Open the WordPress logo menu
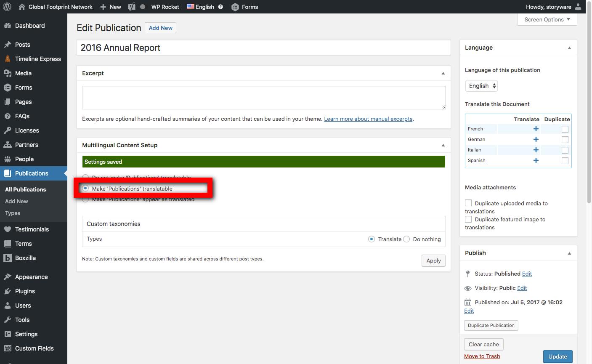 tap(7, 7)
